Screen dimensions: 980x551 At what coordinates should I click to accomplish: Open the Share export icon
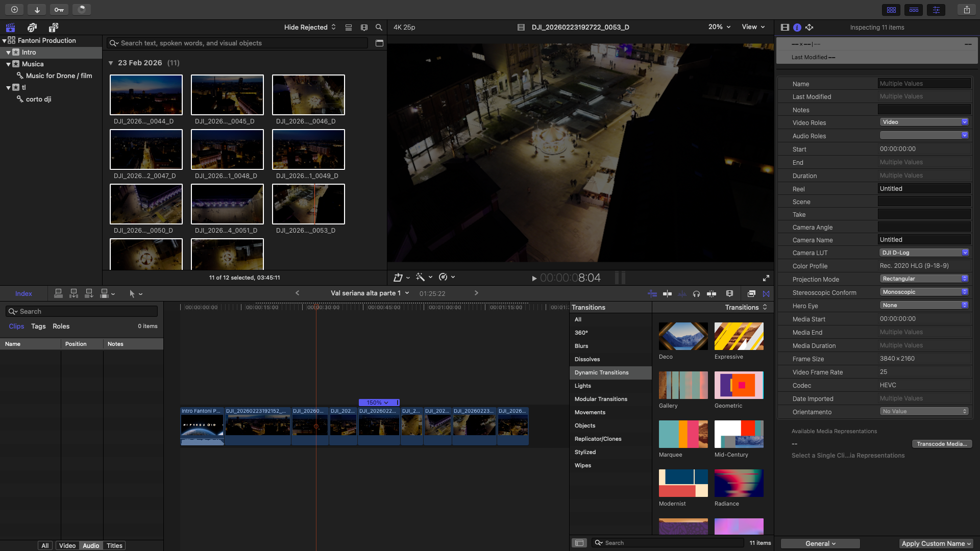(967, 10)
